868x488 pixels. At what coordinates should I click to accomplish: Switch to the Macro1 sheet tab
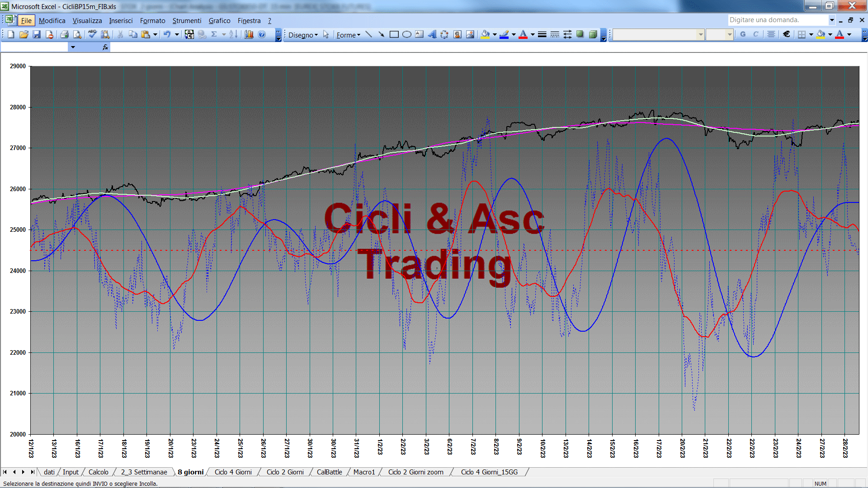tap(364, 472)
